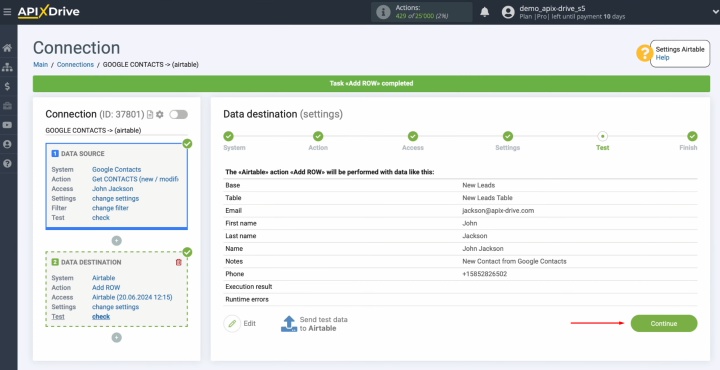This screenshot has width=720, height=370.
Task: Open Airtable (20.06.2024 12:15) access link
Action: (x=132, y=297)
